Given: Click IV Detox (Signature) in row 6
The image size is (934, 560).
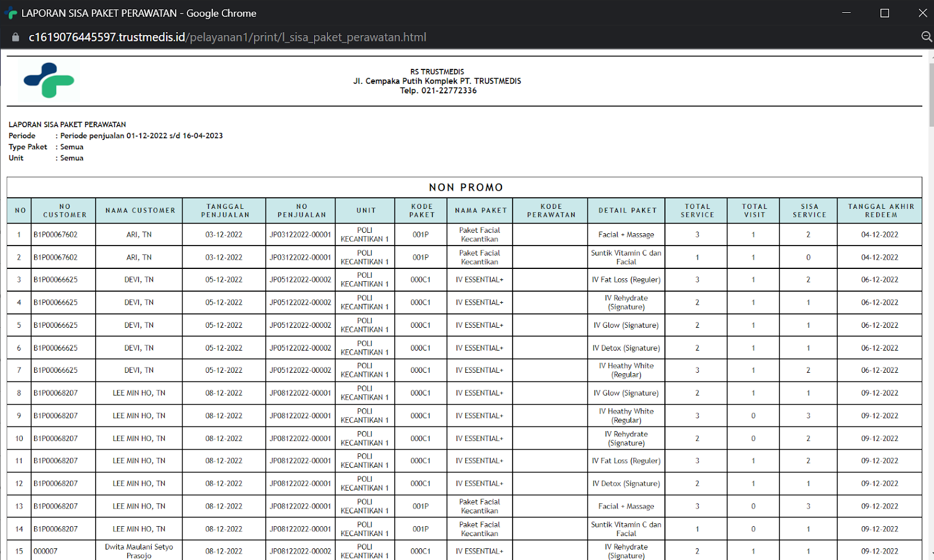Looking at the screenshot, I should [626, 348].
